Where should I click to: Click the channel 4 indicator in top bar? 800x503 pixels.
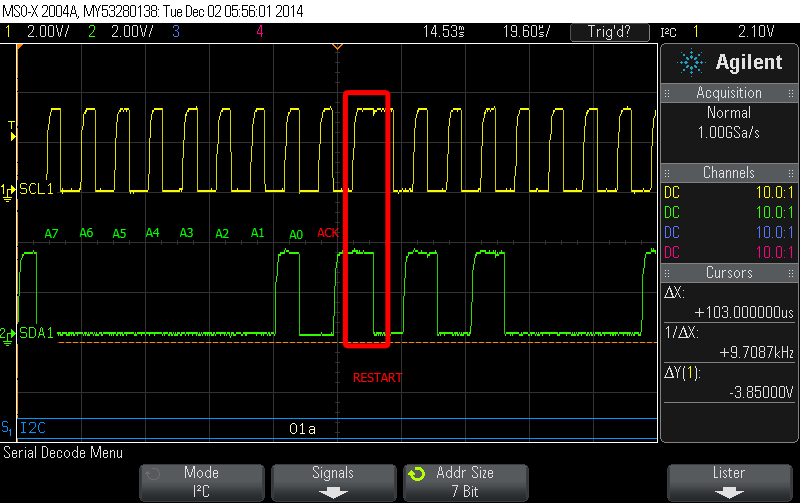260,32
